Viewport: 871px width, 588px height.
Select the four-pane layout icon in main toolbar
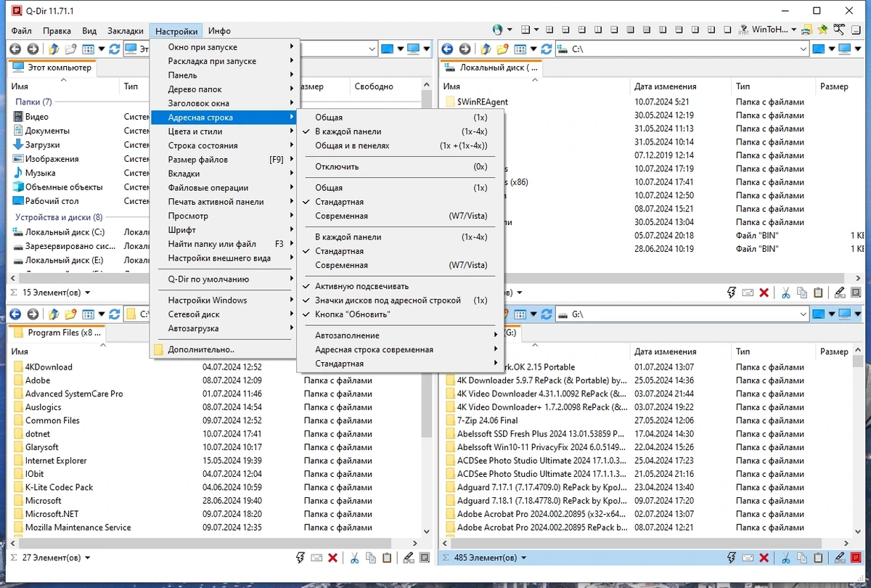(x=526, y=30)
